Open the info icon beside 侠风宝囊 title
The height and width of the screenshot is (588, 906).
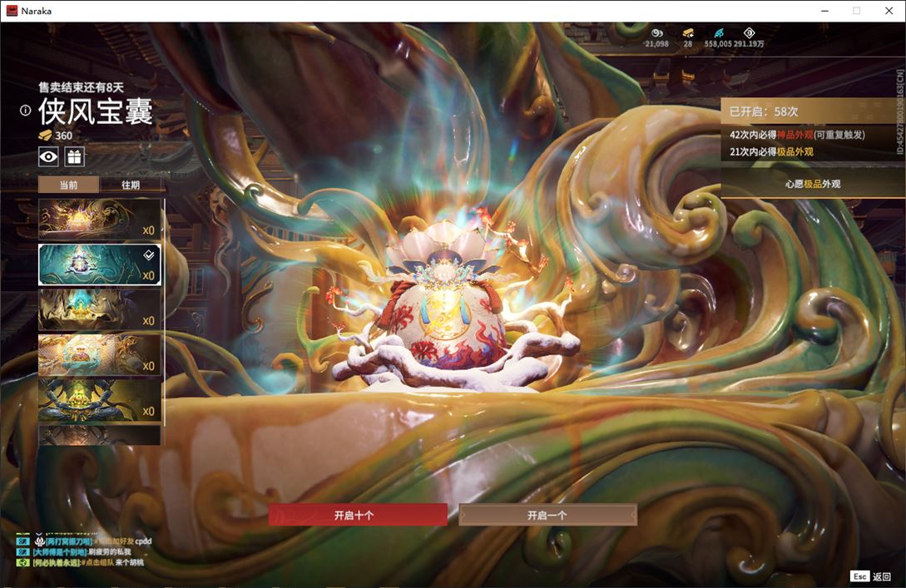pyautogui.click(x=26, y=111)
